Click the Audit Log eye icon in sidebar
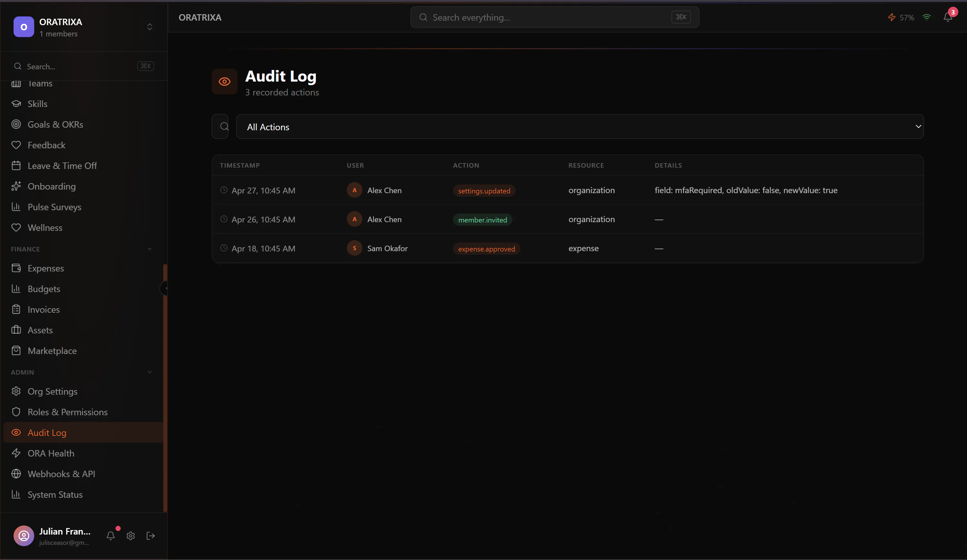967x560 pixels. [x=16, y=433]
